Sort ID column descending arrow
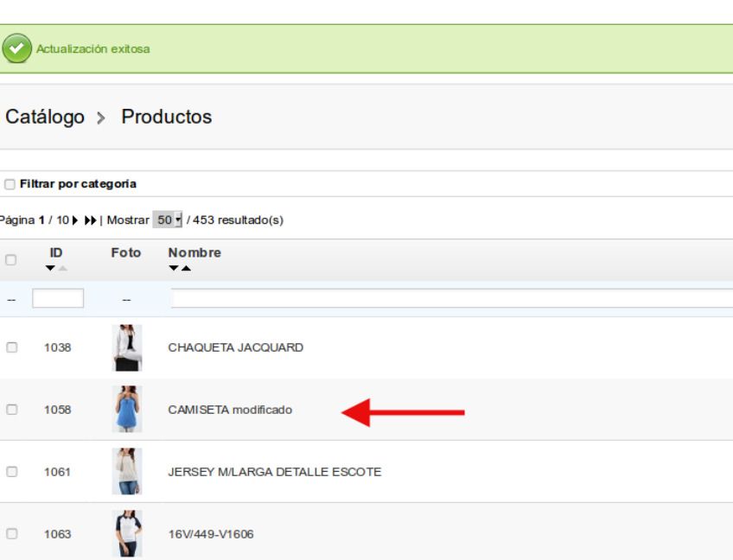 coord(50,268)
